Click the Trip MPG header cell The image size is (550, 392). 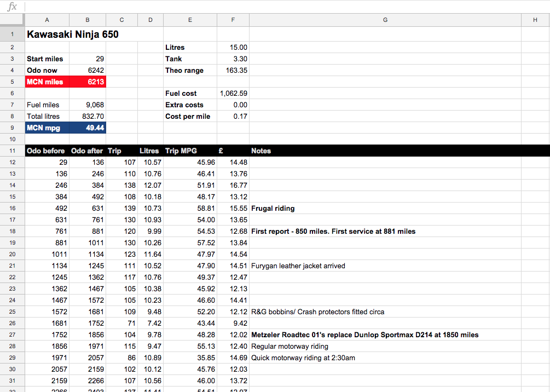pos(190,151)
